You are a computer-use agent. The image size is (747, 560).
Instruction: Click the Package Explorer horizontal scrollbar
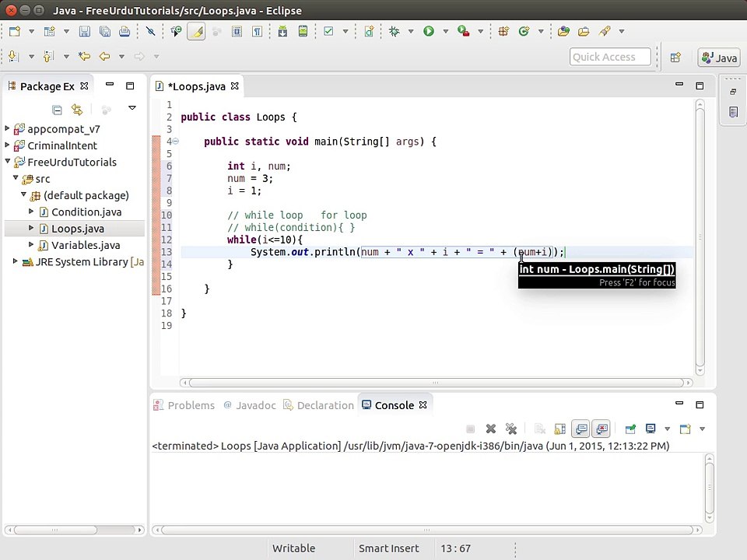tap(75, 530)
